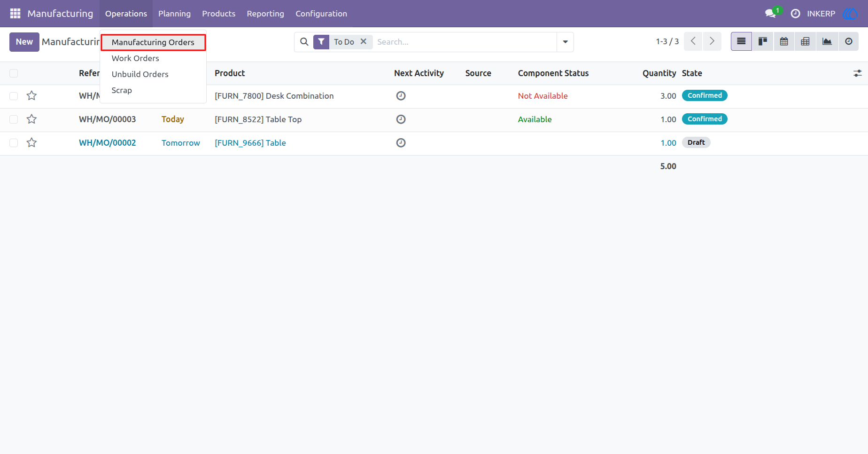Screen dimensions: 868x454
Task: Toggle the select-all header checkbox
Action: click(14, 73)
